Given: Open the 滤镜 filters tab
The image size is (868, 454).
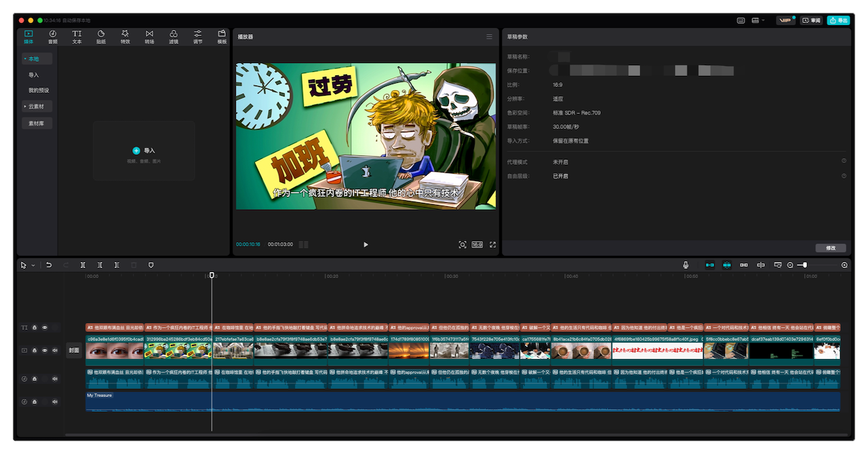Looking at the screenshot, I should [x=174, y=37].
